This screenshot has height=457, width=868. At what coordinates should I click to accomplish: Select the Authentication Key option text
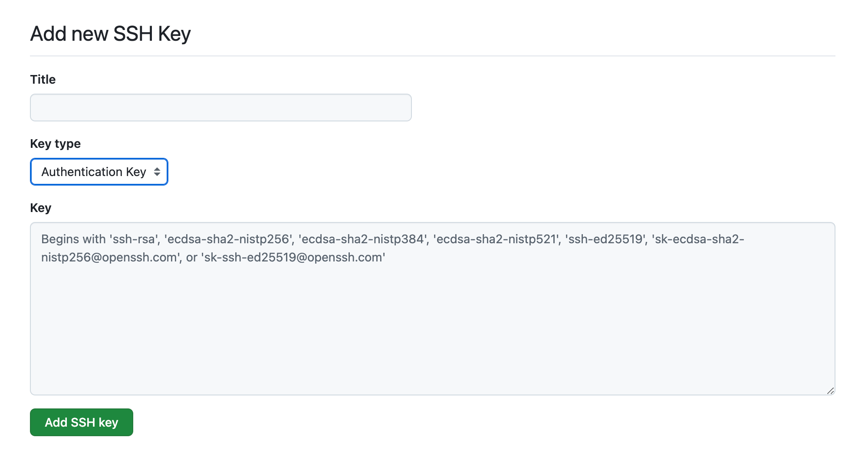point(93,172)
